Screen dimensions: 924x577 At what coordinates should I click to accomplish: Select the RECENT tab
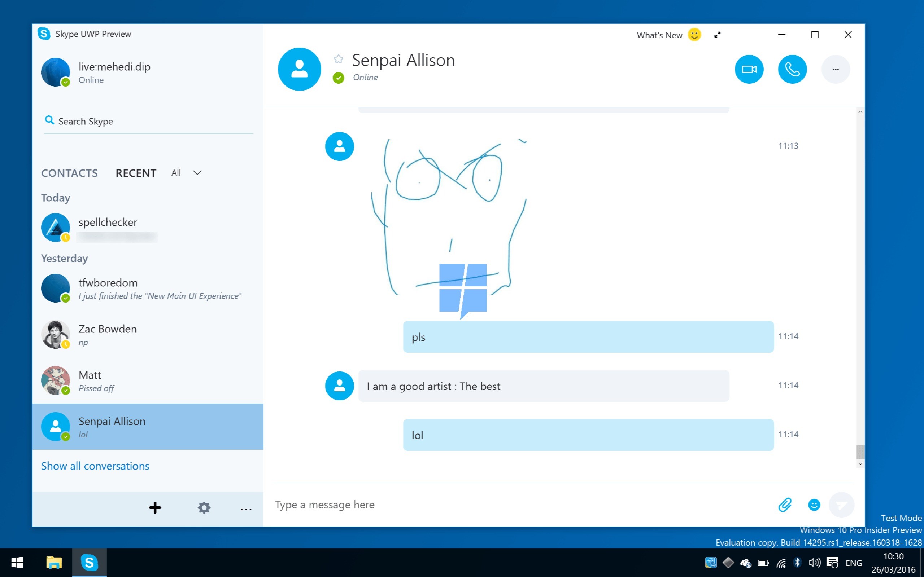click(x=136, y=173)
